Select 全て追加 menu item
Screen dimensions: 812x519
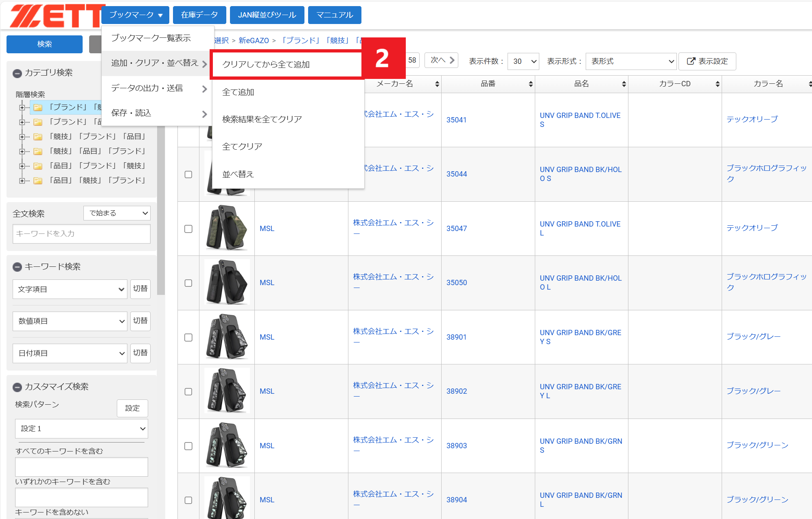288,92
